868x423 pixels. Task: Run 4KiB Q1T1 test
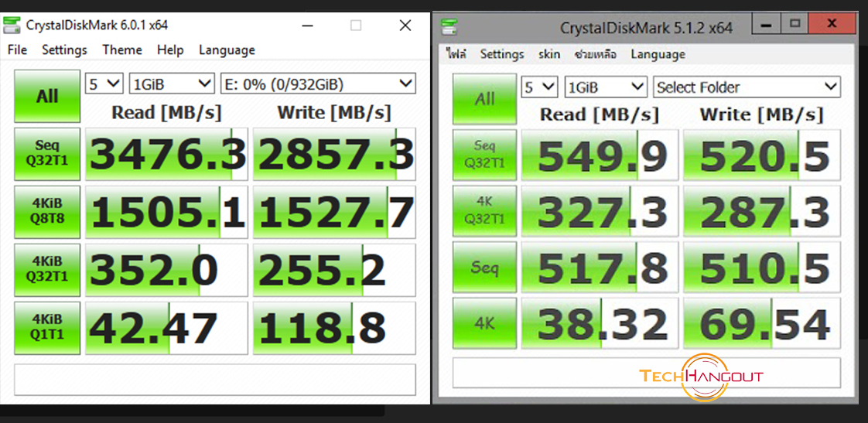click(47, 328)
